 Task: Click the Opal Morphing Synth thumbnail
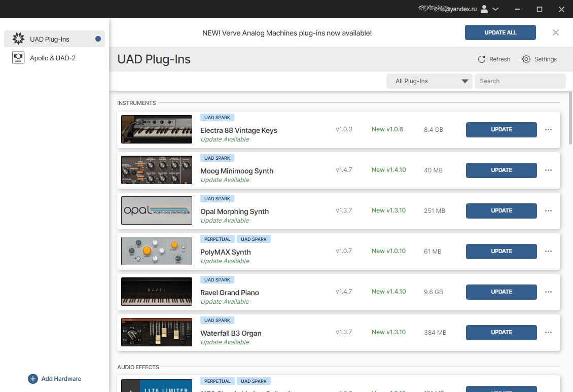point(156,210)
